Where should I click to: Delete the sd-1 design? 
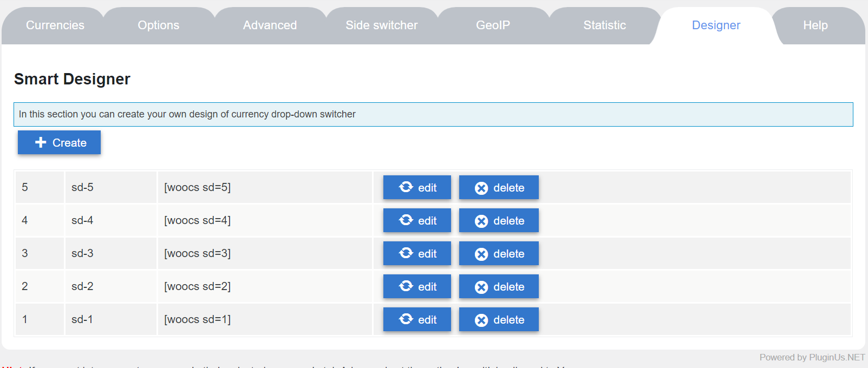(x=499, y=319)
